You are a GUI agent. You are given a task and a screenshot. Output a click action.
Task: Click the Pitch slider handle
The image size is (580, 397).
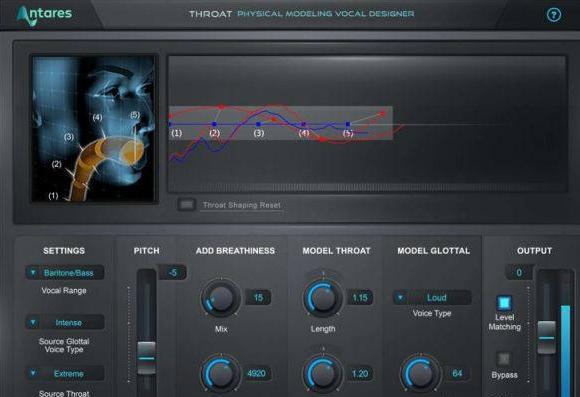[x=146, y=358]
